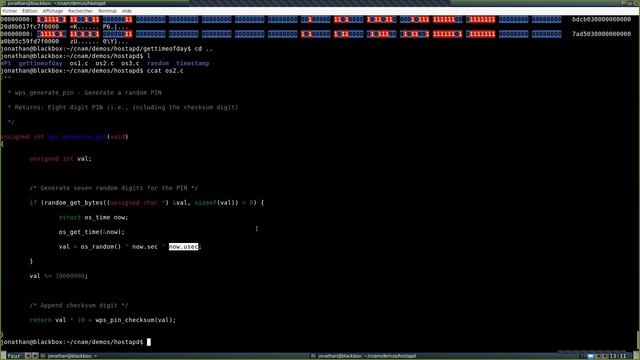Click the 'random' directory name
The image size is (640, 360).
coord(158,63)
